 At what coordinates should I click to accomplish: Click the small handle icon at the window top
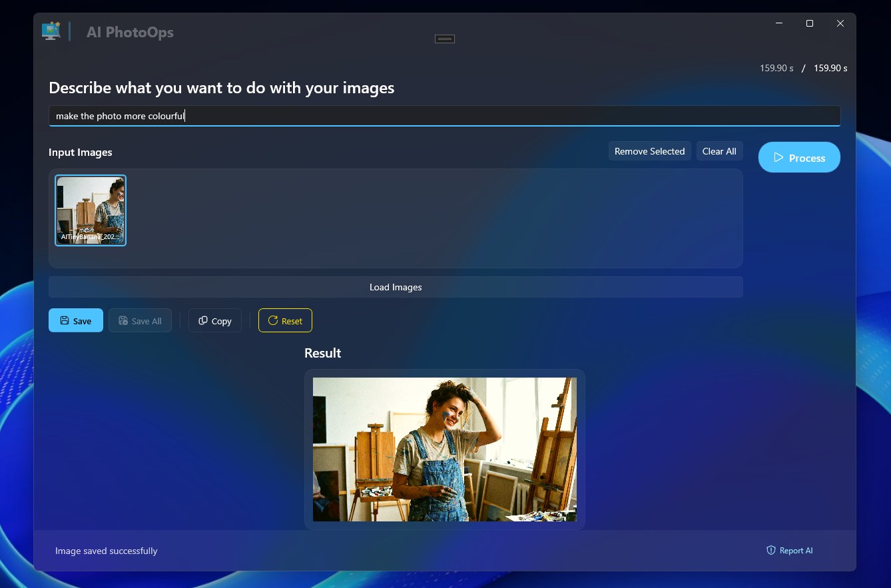[x=444, y=39]
